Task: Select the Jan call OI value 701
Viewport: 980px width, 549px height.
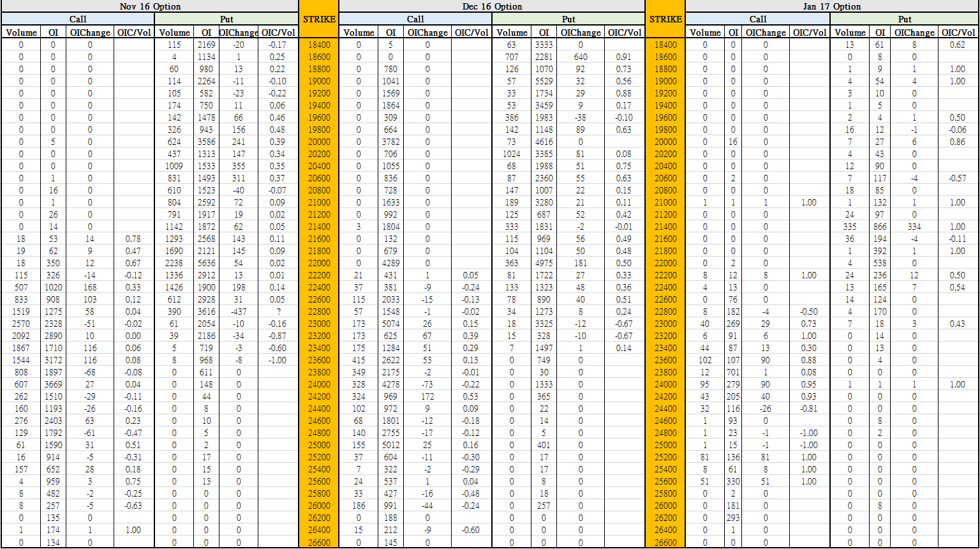Action: [734, 372]
